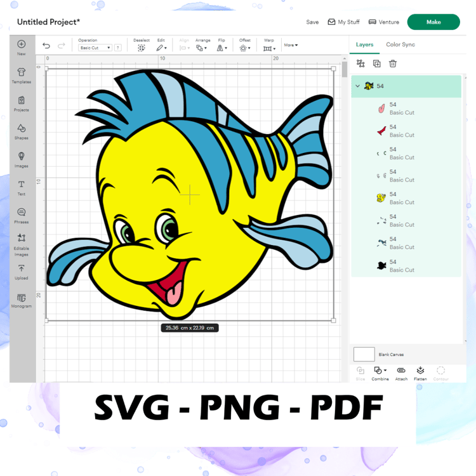The image size is (476, 476).
Task: Redo the last action
Action: 62,46
